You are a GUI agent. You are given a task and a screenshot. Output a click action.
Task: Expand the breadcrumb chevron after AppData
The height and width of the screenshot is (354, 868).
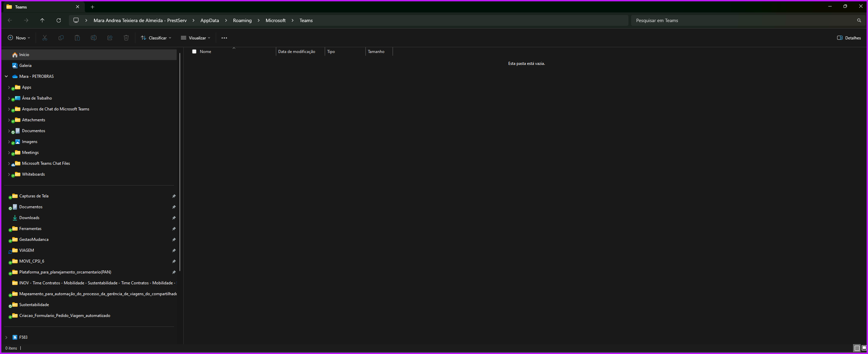pos(226,20)
